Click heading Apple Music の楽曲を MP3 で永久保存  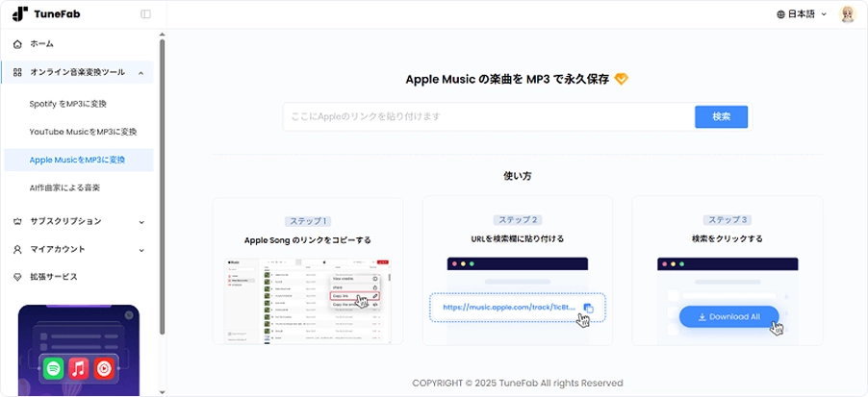click(x=507, y=80)
